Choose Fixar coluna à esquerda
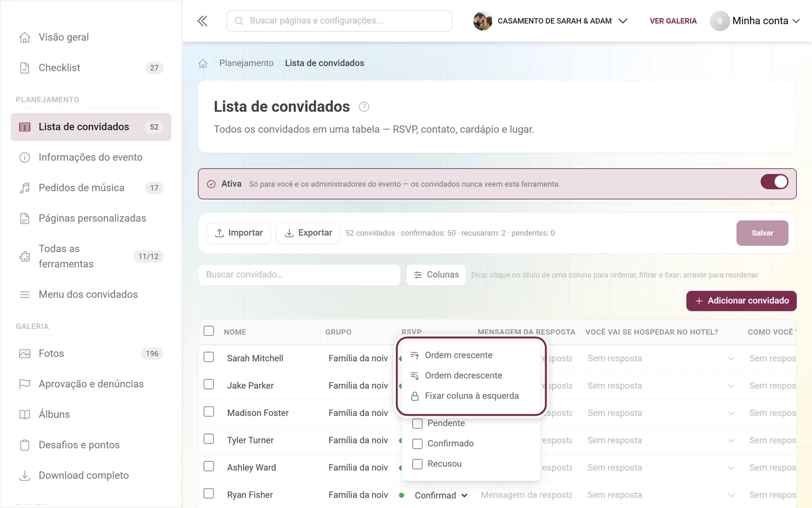Screen dimensions: 812x508 pyautogui.click(x=471, y=396)
